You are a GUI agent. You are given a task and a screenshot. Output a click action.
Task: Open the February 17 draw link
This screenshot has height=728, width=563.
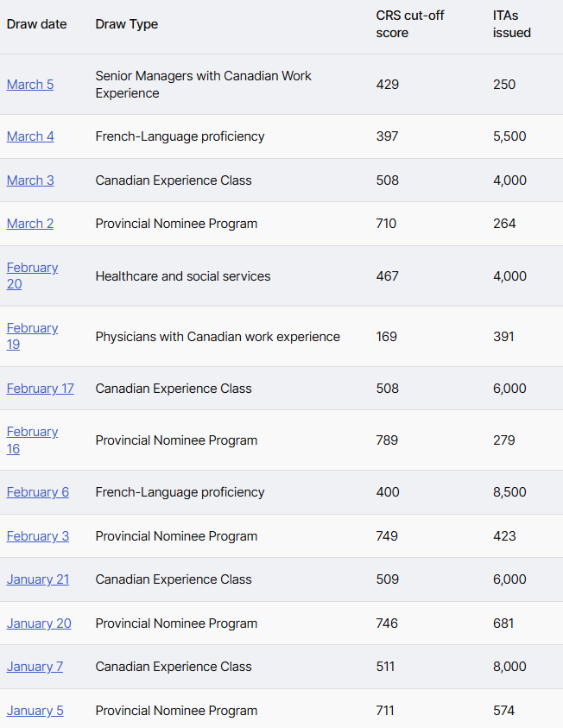pos(41,389)
